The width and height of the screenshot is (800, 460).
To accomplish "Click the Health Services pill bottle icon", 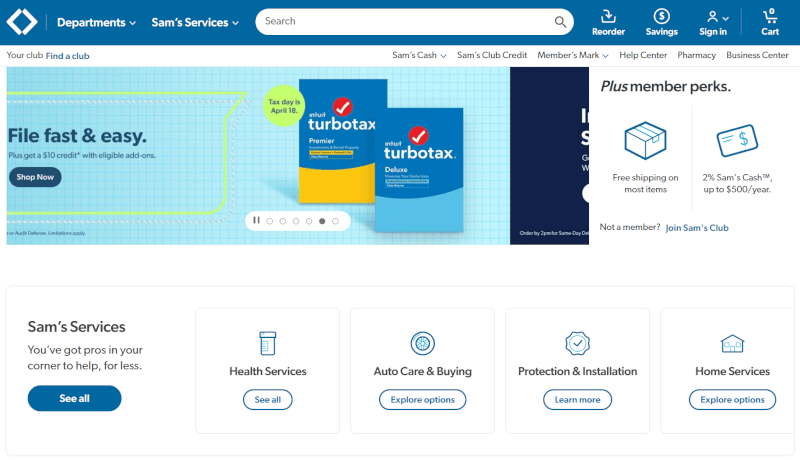I will click(268, 343).
